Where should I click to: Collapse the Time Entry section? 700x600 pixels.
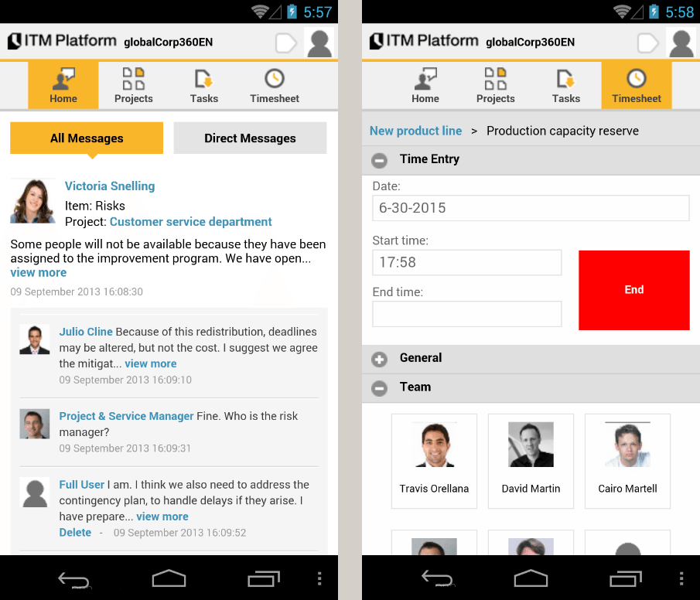coord(380,160)
